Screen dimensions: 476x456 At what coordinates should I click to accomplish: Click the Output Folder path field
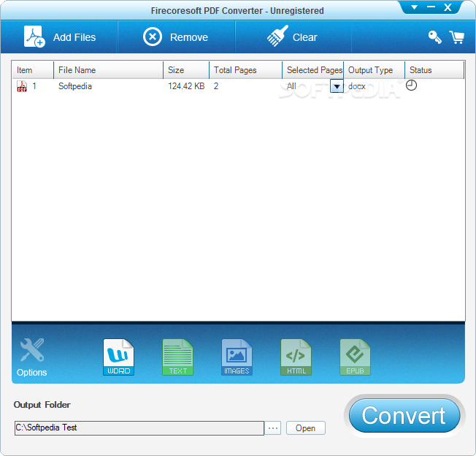click(x=139, y=428)
